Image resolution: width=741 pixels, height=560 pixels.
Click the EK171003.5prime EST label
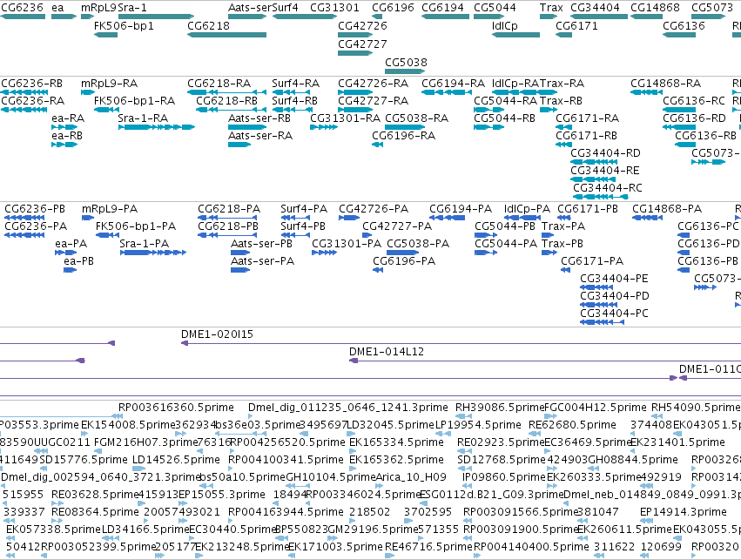pyautogui.click(x=335, y=547)
